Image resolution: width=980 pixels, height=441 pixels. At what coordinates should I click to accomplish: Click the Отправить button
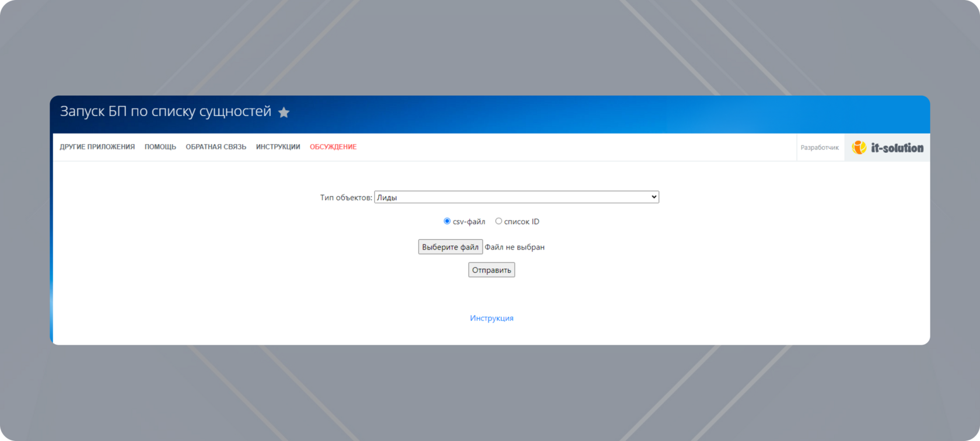click(x=492, y=270)
